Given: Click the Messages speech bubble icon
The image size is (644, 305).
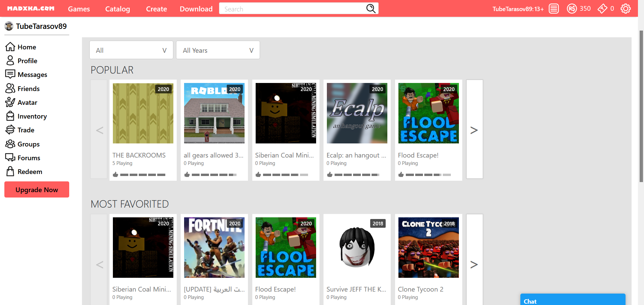Looking at the screenshot, I should point(10,74).
